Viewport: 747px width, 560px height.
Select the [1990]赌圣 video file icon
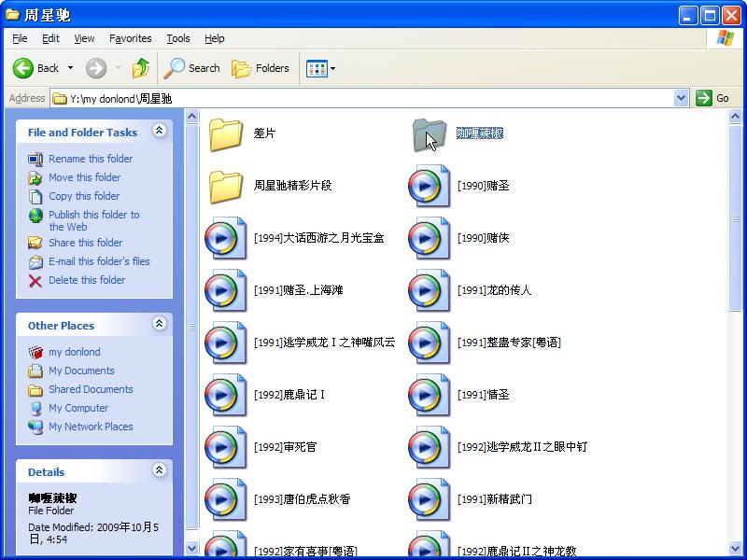coord(429,186)
